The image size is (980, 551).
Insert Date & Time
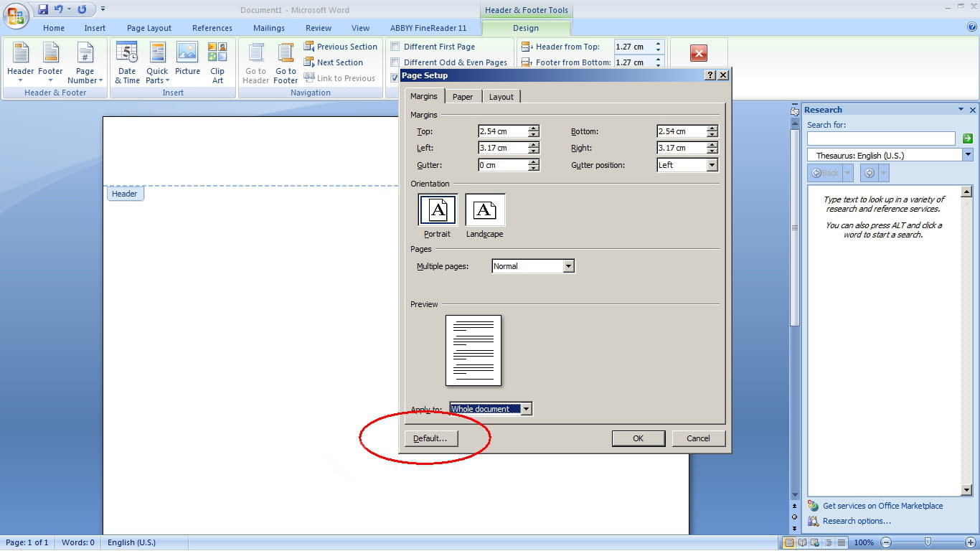127,62
